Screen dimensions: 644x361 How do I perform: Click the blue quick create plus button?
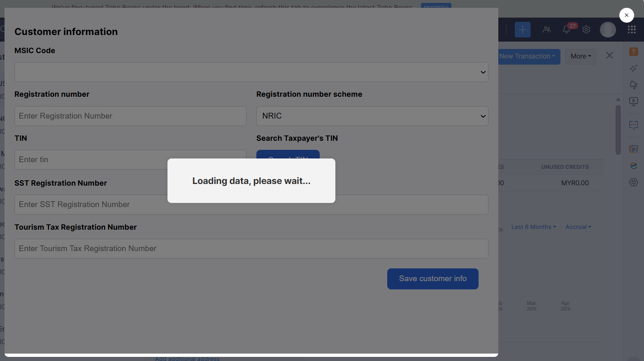coord(522,30)
